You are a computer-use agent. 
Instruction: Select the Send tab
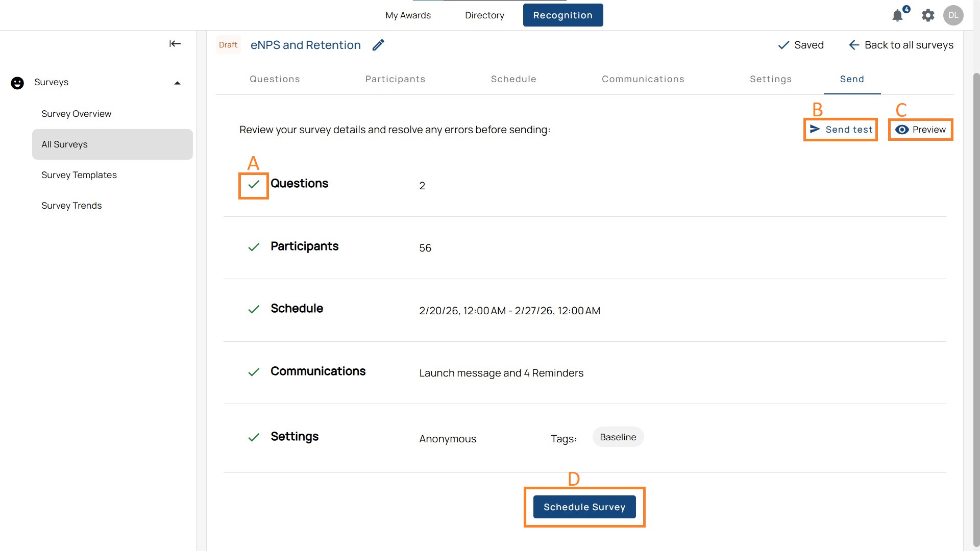coord(852,79)
